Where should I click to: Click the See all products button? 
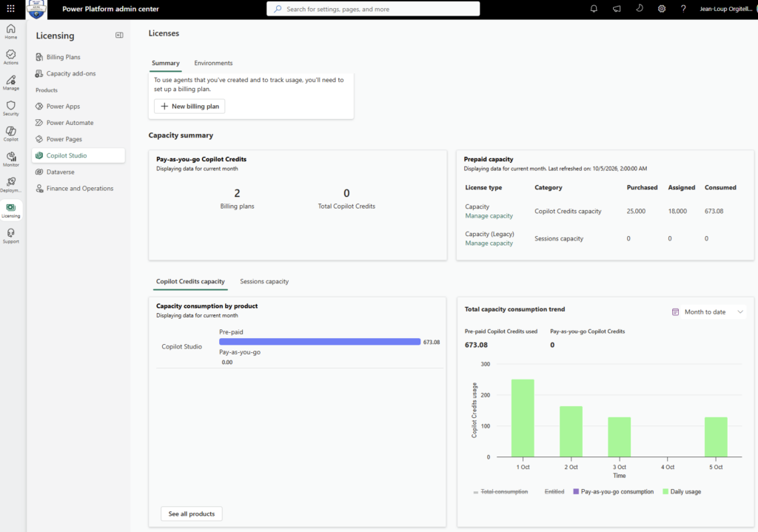pyautogui.click(x=192, y=514)
